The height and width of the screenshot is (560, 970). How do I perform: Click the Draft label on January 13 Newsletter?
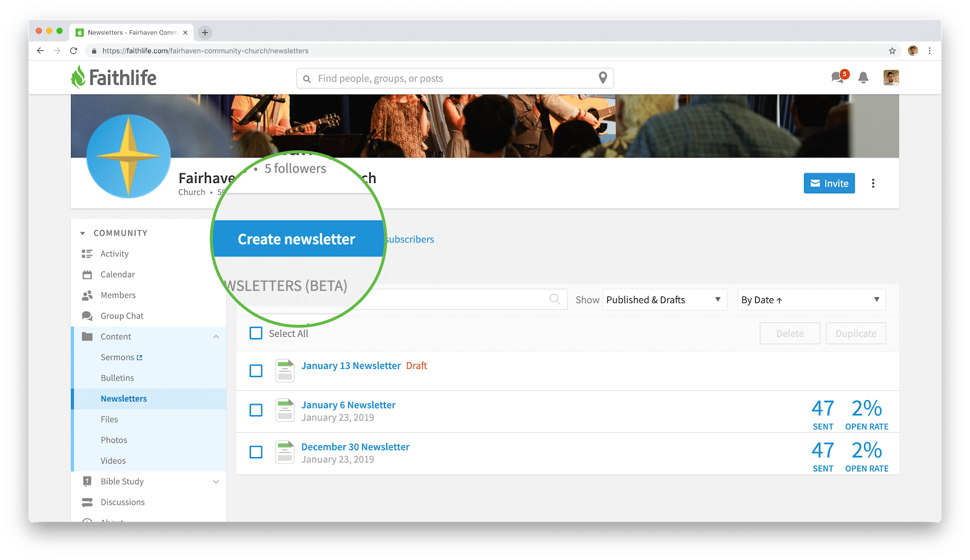click(416, 365)
